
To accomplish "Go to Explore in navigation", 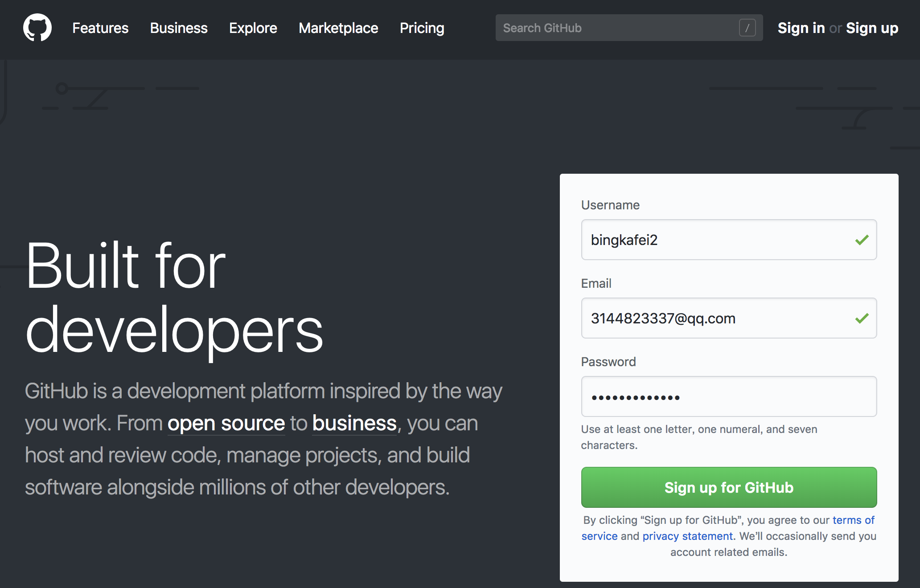I will tap(253, 28).
